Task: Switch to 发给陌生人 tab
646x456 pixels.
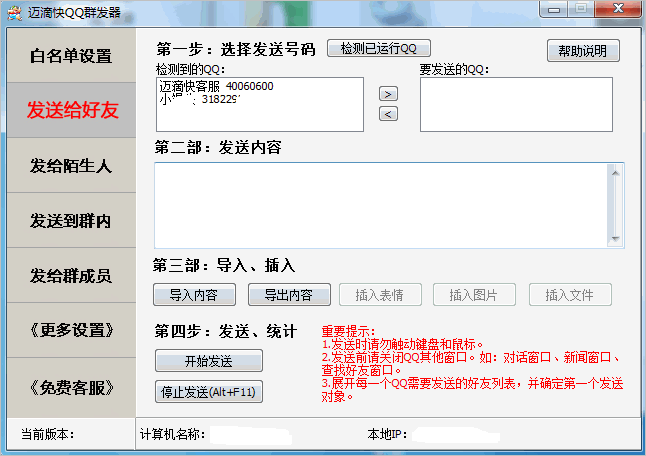Action: 71,165
